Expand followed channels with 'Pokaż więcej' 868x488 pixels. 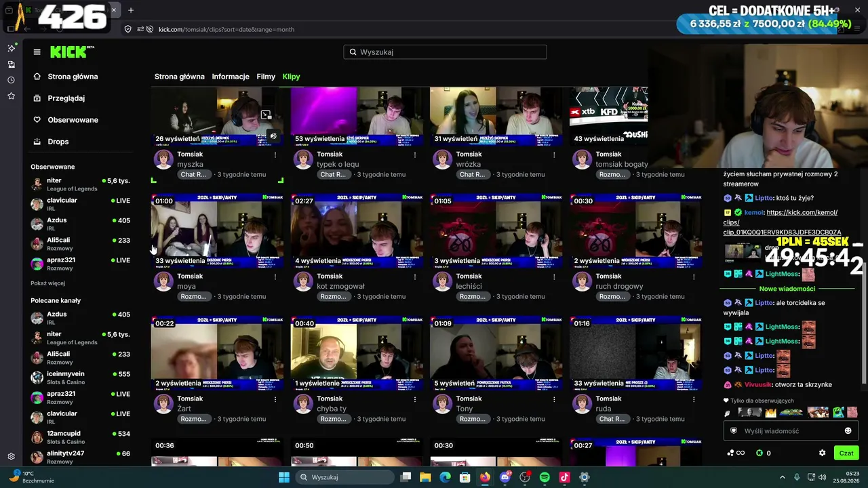pos(47,283)
